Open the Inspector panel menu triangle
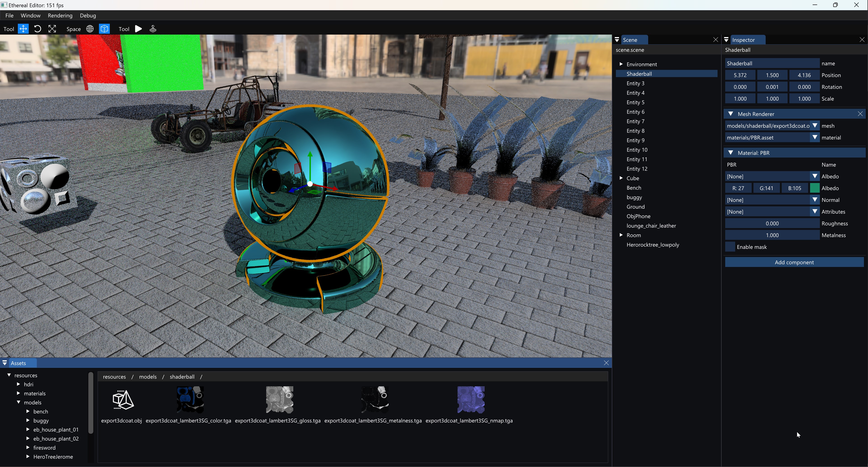 [x=726, y=40]
